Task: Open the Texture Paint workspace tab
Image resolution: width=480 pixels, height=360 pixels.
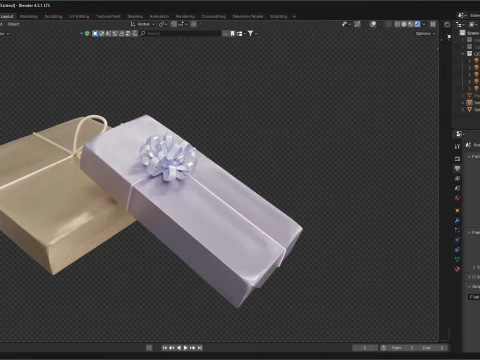Action: (x=108, y=16)
